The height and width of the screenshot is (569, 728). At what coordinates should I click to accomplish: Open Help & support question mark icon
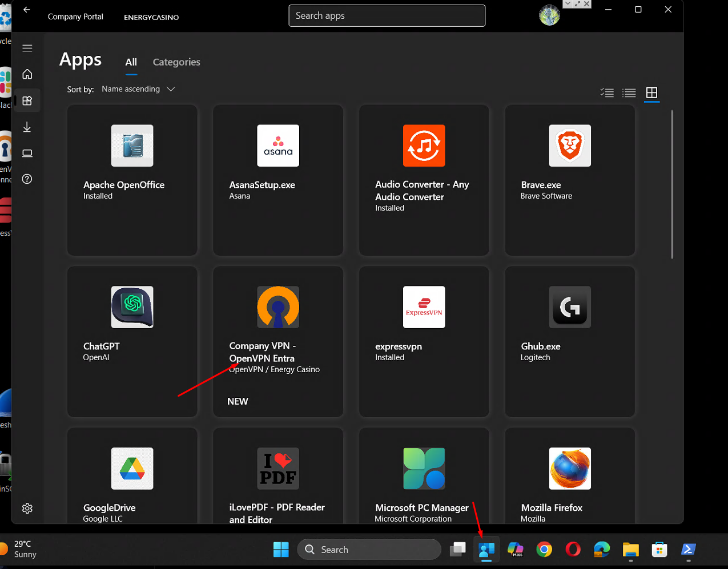tap(27, 179)
